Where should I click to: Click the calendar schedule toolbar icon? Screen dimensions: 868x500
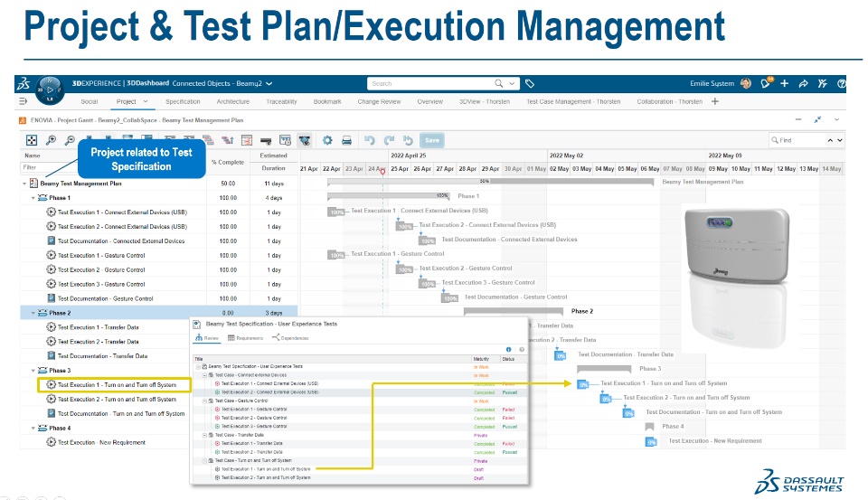click(x=285, y=140)
